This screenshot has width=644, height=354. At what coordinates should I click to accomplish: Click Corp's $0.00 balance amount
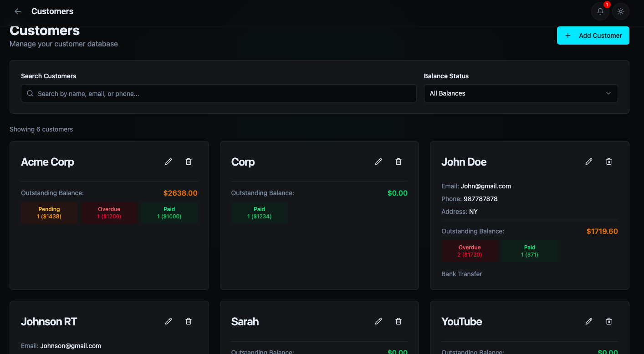(x=398, y=193)
